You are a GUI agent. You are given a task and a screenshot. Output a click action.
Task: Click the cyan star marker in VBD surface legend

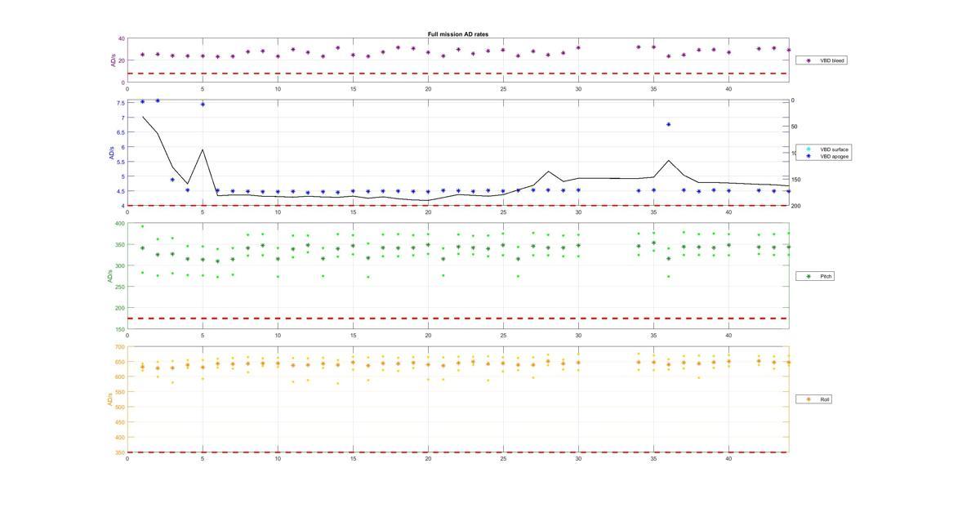[x=808, y=149]
